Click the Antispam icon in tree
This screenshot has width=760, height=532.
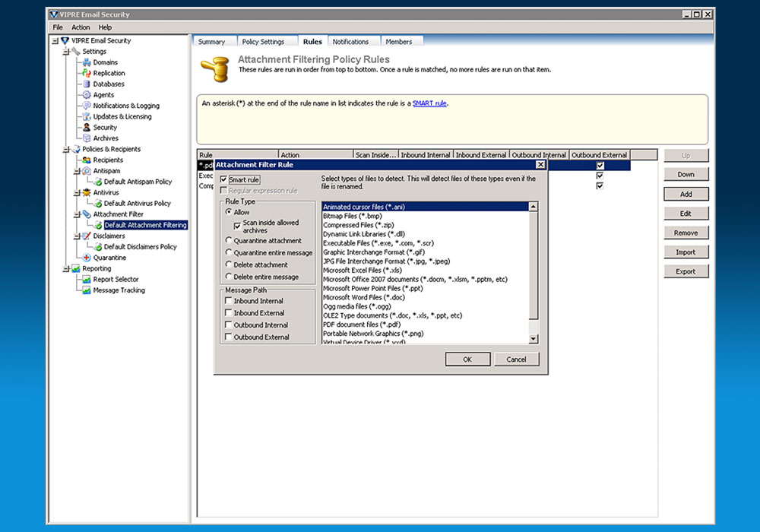click(87, 171)
